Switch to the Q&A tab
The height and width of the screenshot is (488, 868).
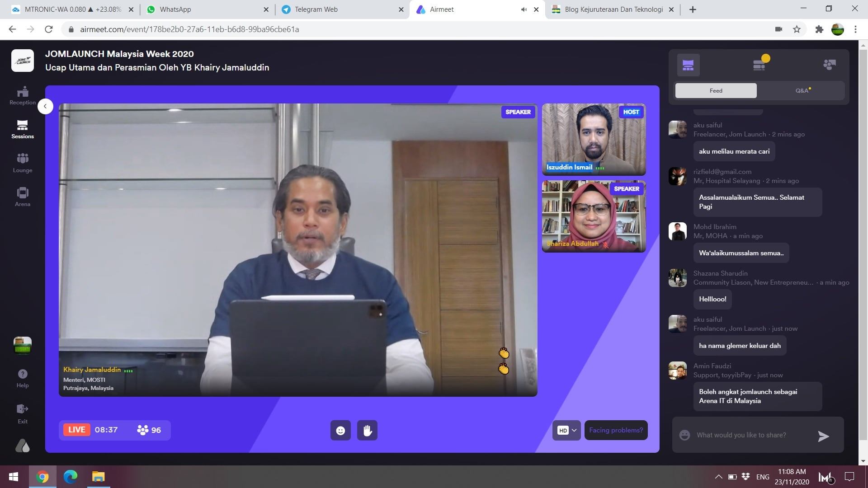802,90
